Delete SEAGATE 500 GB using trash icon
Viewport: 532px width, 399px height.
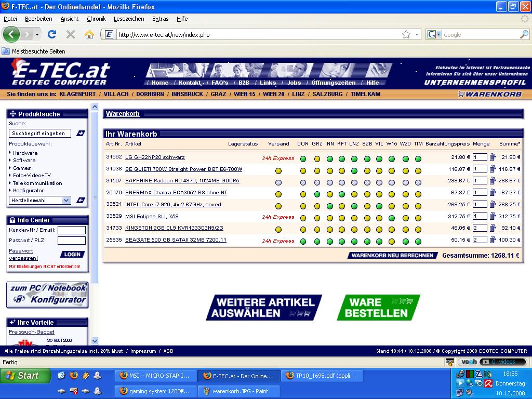click(x=493, y=240)
